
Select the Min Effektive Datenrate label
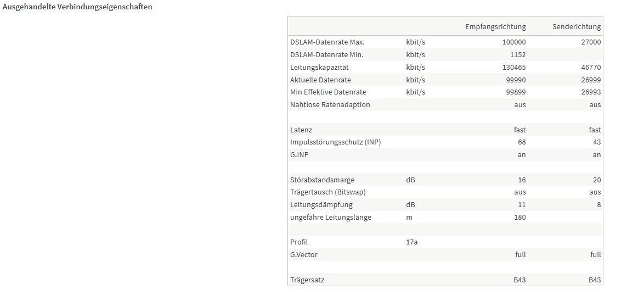[x=328, y=92]
